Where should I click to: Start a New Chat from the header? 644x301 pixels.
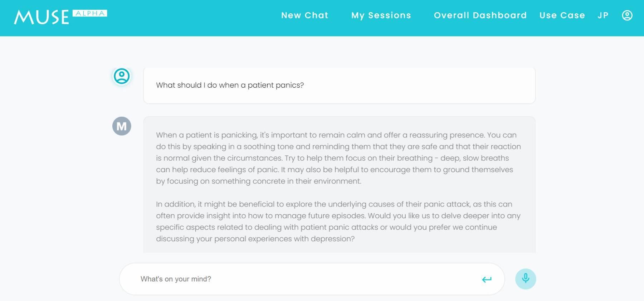pyautogui.click(x=304, y=15)
